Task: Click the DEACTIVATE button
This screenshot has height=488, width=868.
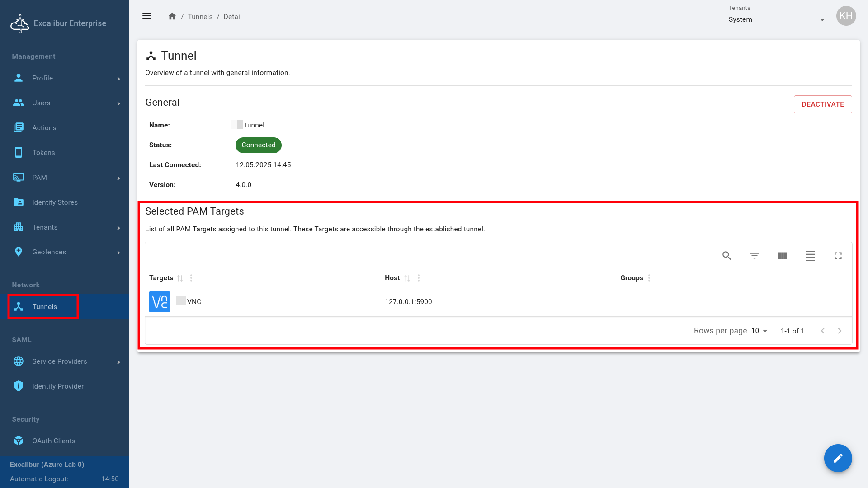Action: click(x=822, y=104)
